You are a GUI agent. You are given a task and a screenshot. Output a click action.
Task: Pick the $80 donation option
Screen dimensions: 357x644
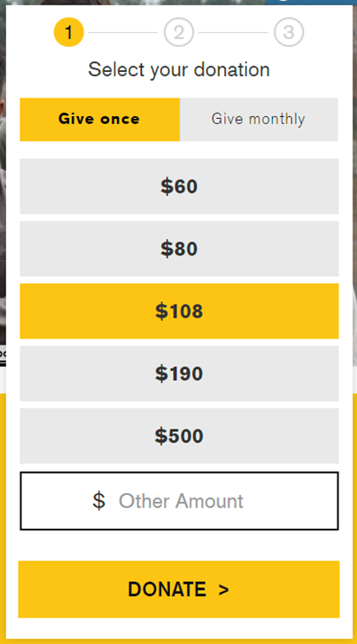click(x=179, y=249)
